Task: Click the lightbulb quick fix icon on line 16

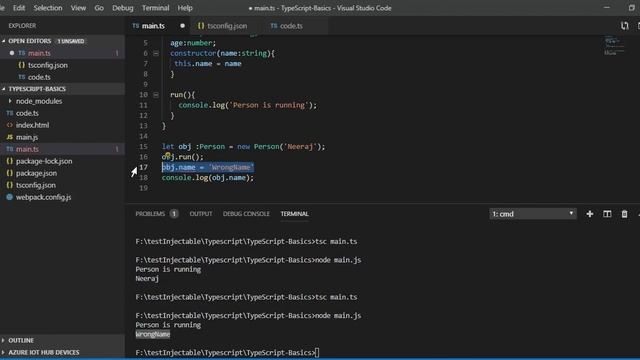Action: tap(168, 155)
